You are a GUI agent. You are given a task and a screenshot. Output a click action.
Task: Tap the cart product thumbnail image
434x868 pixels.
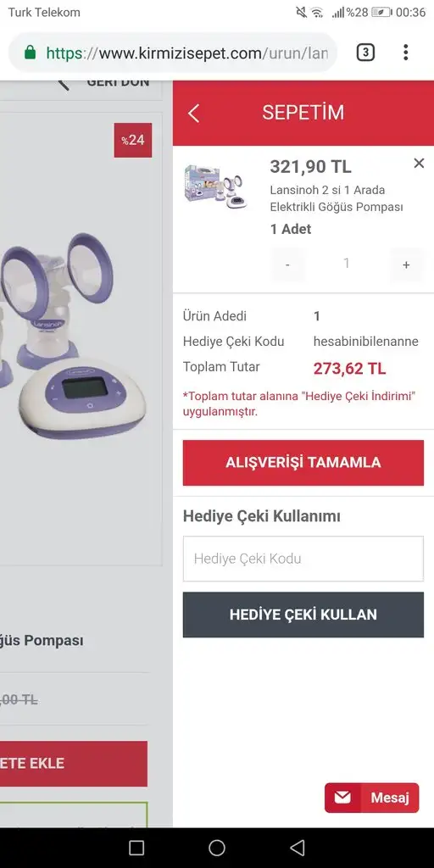tap(216, 186)
